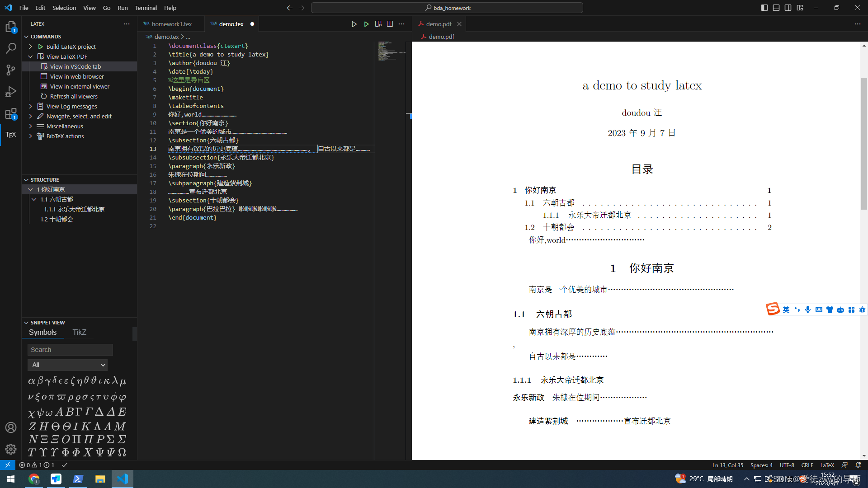Open the Terminal menu
This screenshot has height=488, width=868.
tap(146, 8)
